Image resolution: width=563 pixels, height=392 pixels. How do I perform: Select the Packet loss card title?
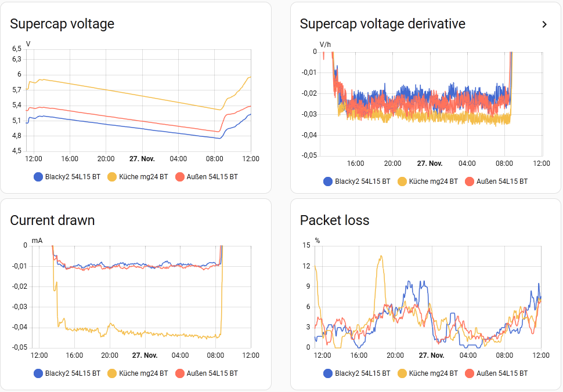334,220
